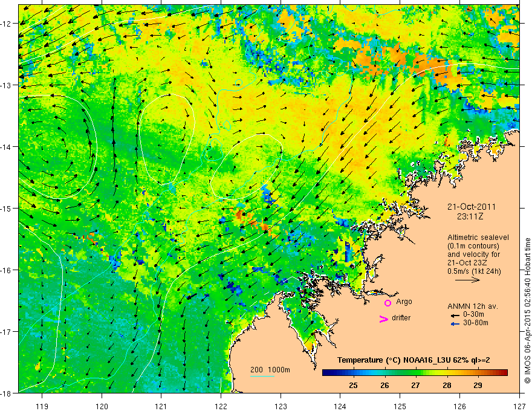Click the colorbar value 25
The image size is (532, 411).
[x=353, y=385]
